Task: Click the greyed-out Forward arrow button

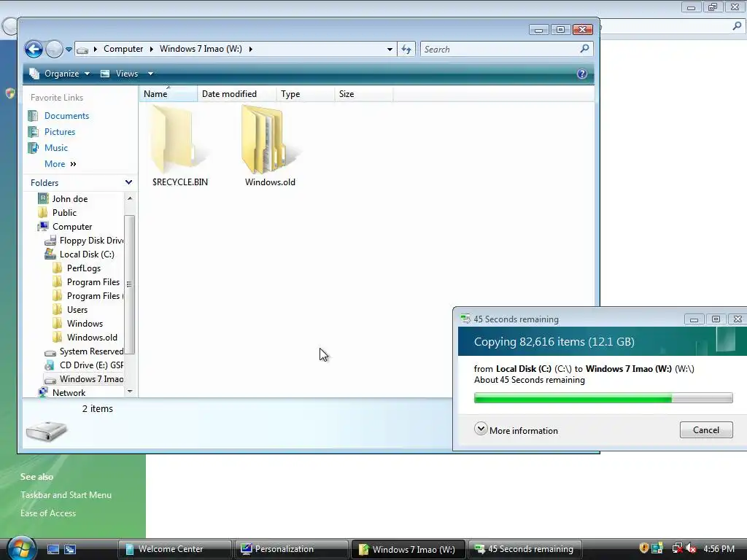Action: point(54,49)
